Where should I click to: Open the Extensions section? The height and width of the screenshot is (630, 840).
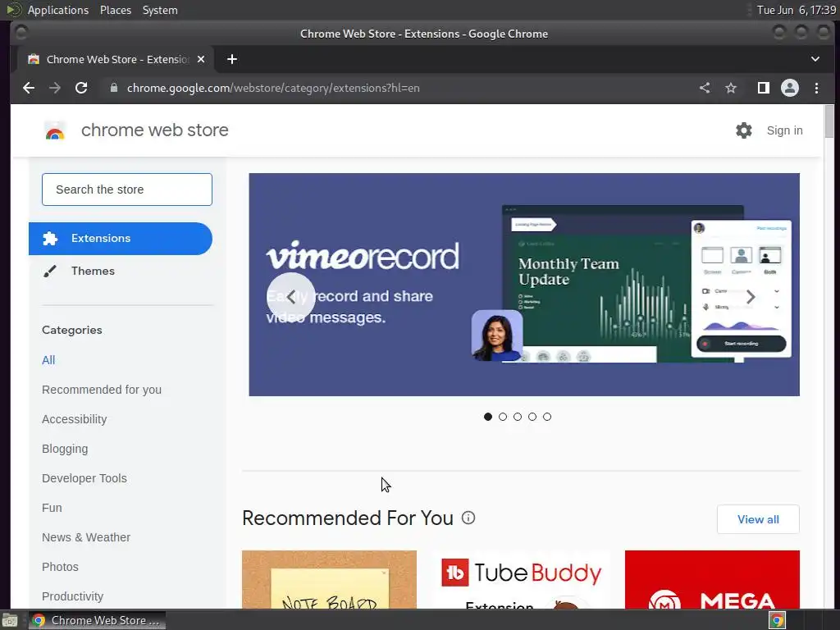tap(121, 239)
